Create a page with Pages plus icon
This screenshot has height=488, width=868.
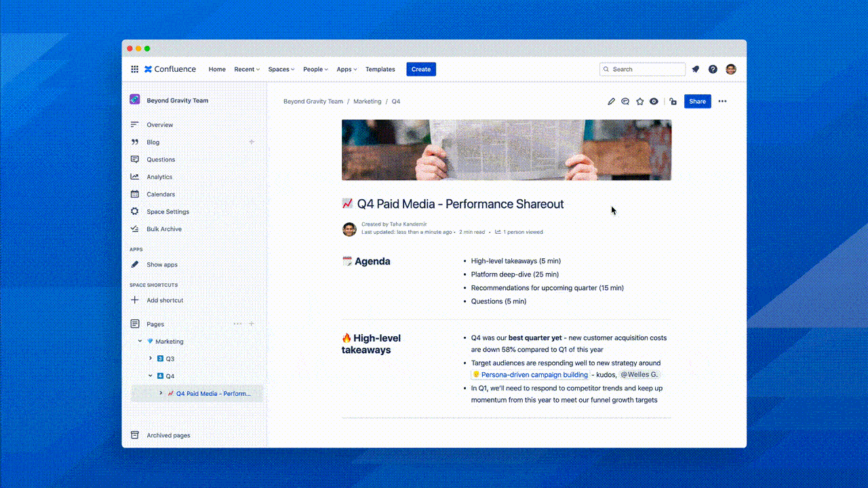click(x=252, y=324)
